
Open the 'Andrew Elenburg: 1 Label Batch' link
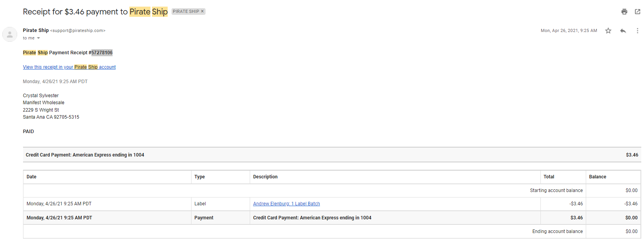[x=286, y=204]
